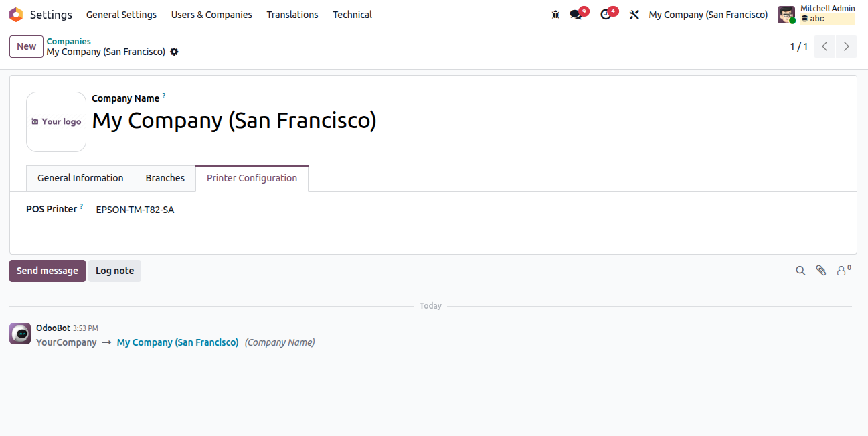
Task: Switch to the General Information tab
Action: [x=80, y=178]
